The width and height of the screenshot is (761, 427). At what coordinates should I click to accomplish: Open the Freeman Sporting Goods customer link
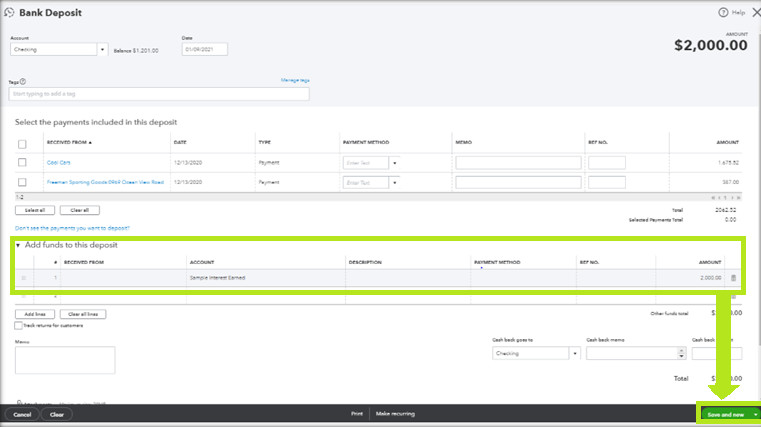click(105, 182)
